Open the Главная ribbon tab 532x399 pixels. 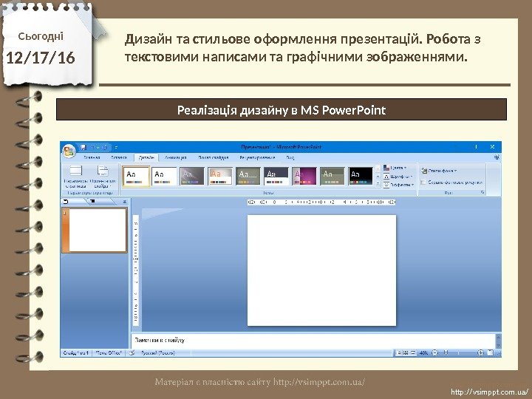(x=92, y=157)
